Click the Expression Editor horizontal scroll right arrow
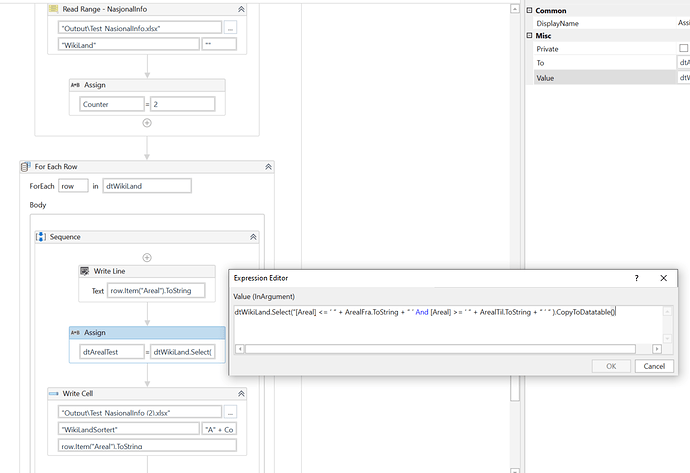The height and width of the screenshot is (473, 690). (x=657, y=349)
